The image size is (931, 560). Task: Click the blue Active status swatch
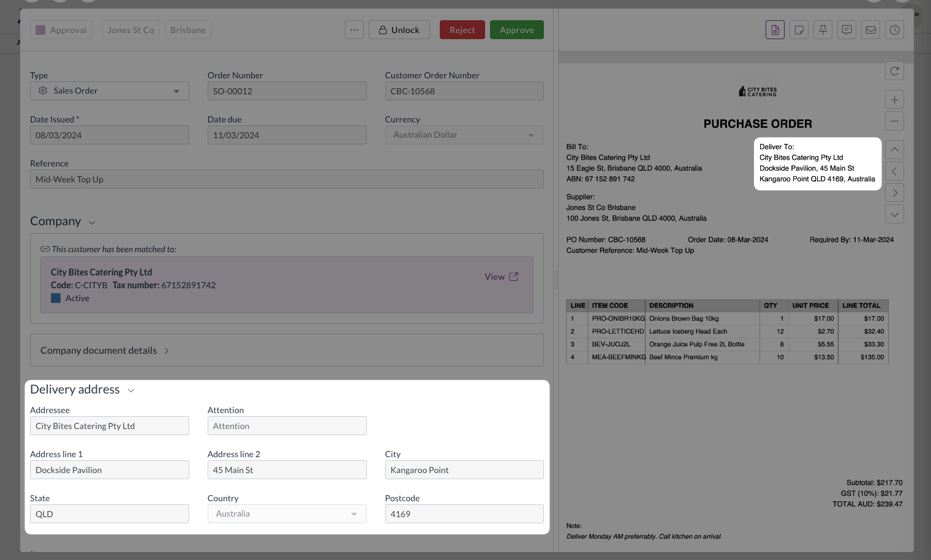(x=56, y=298)
